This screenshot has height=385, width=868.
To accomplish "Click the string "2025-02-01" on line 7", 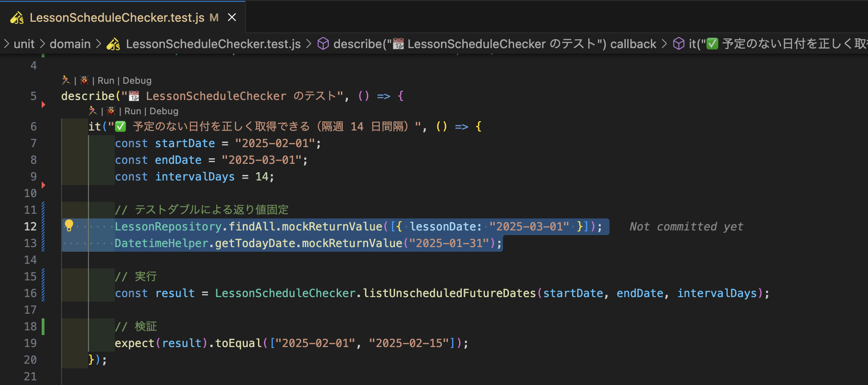I will 275,143.
